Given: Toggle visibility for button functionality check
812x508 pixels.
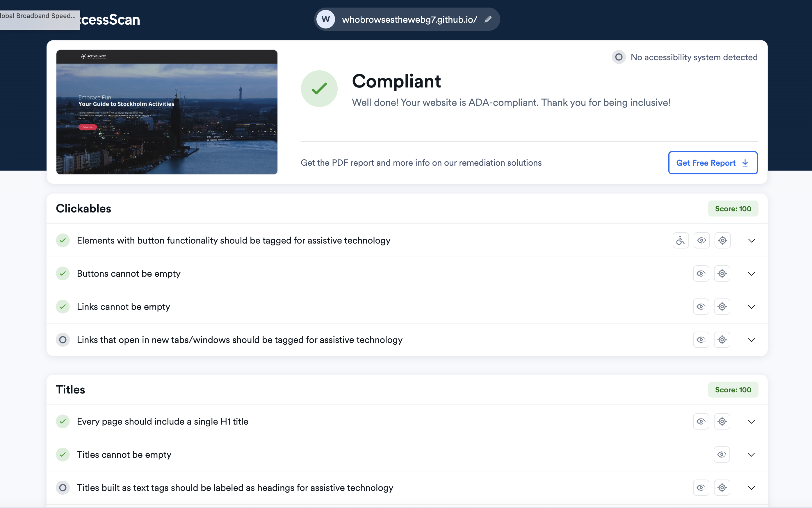Looking at the screenshot, I should pyautogui.click(x=701, y=240).
